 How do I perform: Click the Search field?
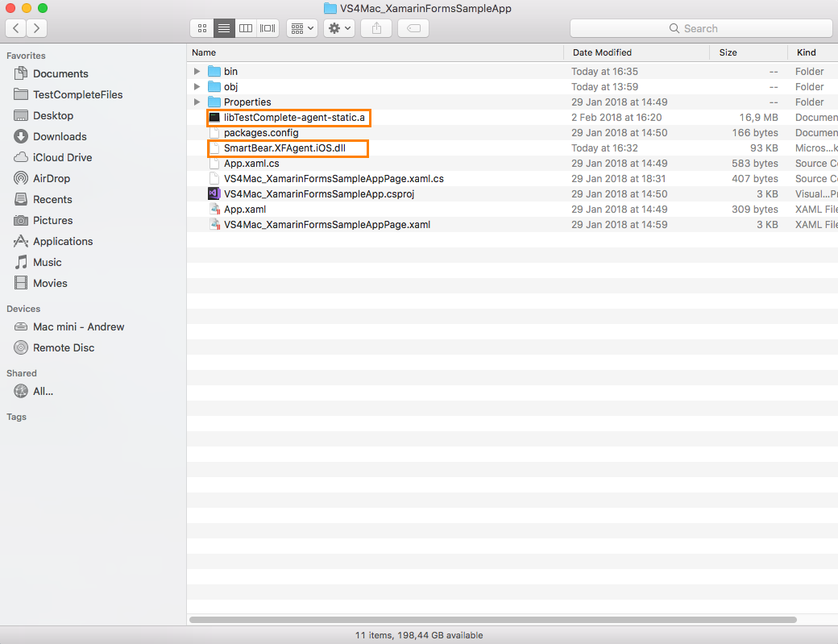tap(700, 27)
